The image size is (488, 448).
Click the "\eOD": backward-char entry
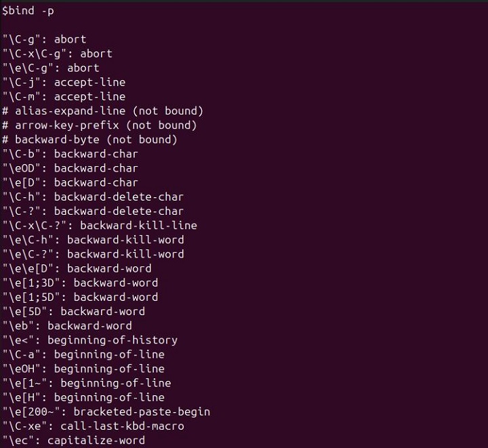pos(70,168)
